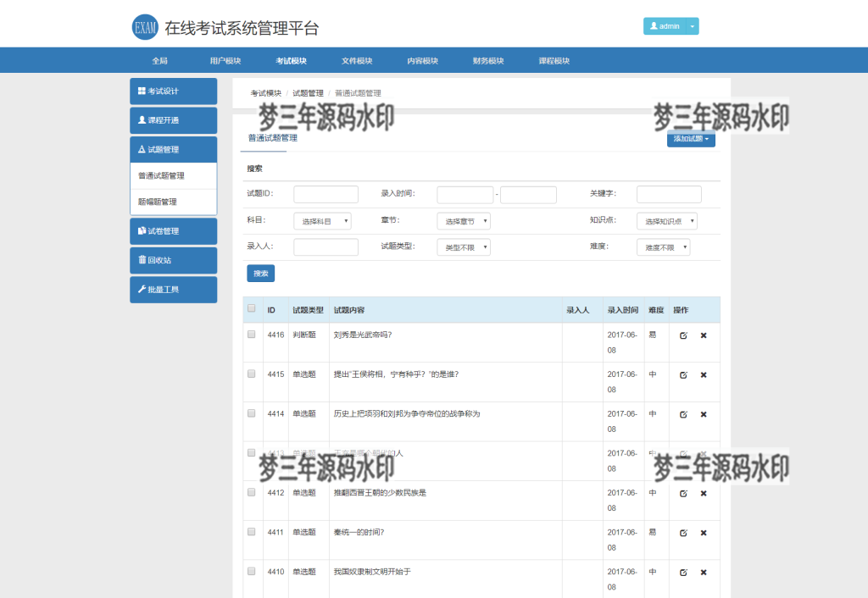Click the 搜索 button
868x598 pixels.
tap(261, 274)
